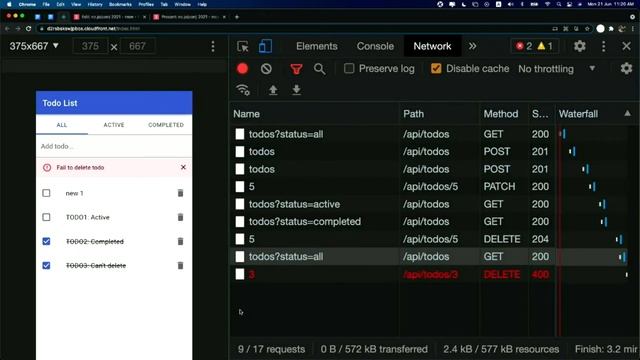Toggle the network filter funnel icon
The image size is (640, 360).
point(296,69)
